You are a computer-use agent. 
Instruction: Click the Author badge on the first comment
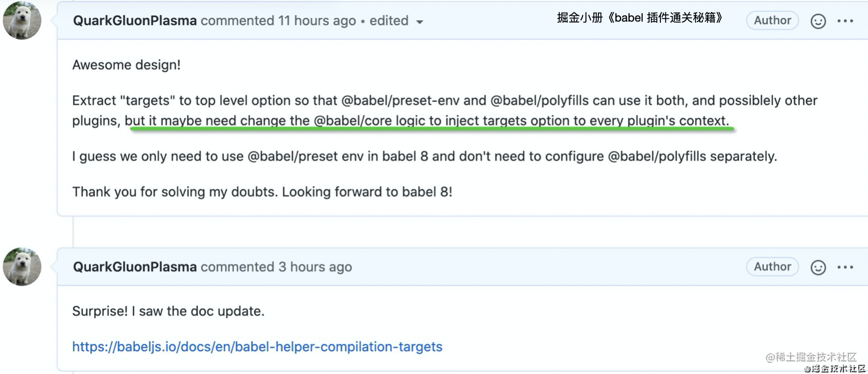[x=772, y=20]
